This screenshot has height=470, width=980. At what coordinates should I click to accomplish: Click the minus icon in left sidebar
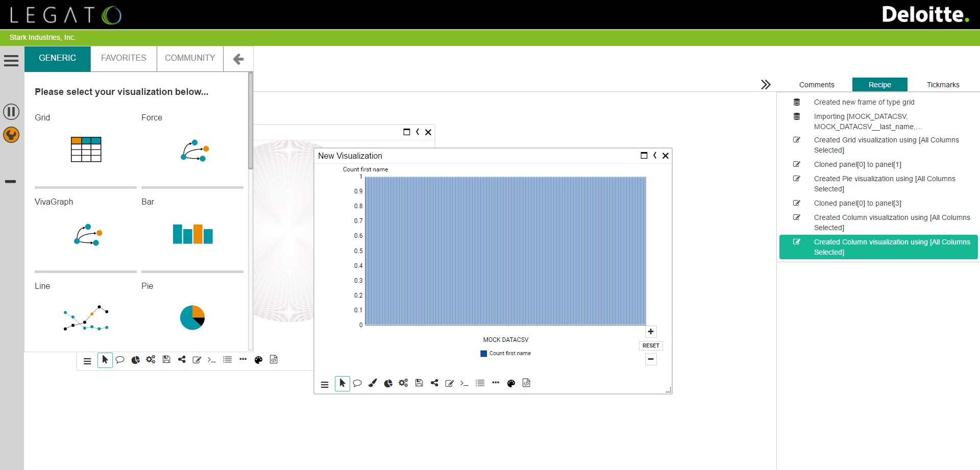click(x=11, y=182)
